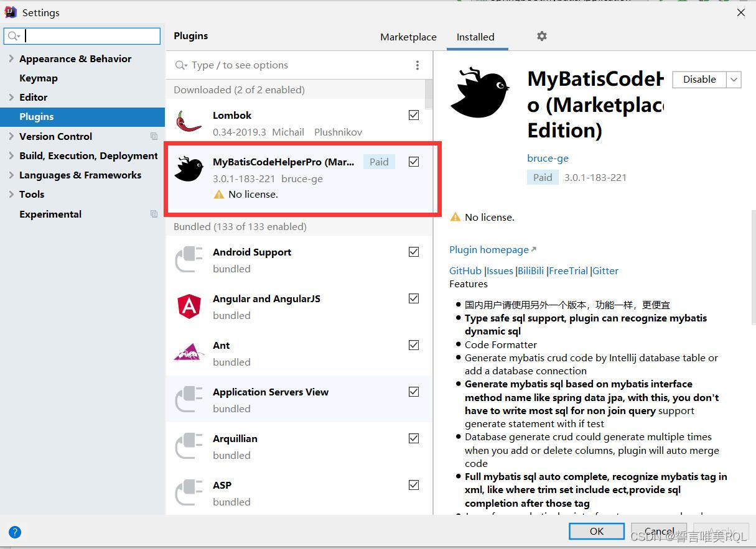Select Keymap in settings tree
Image resolution: width=756 pixels, height=549 pixels.
39,78
